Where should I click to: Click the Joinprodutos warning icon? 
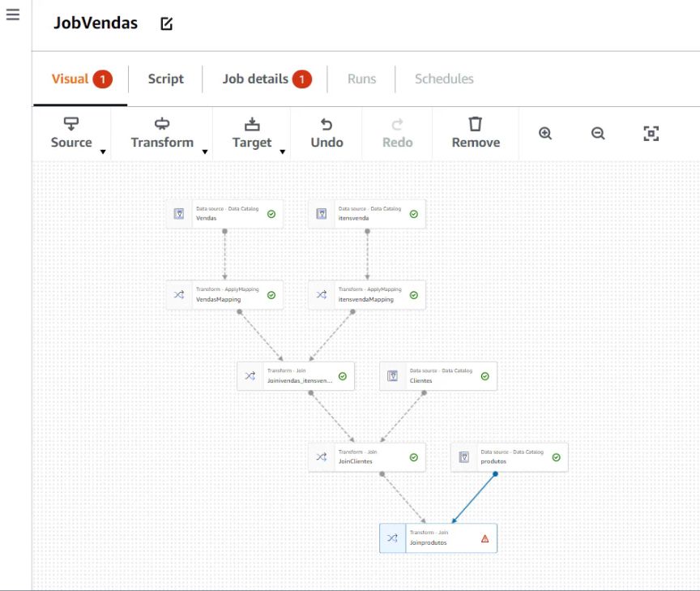tap(484, 538)
